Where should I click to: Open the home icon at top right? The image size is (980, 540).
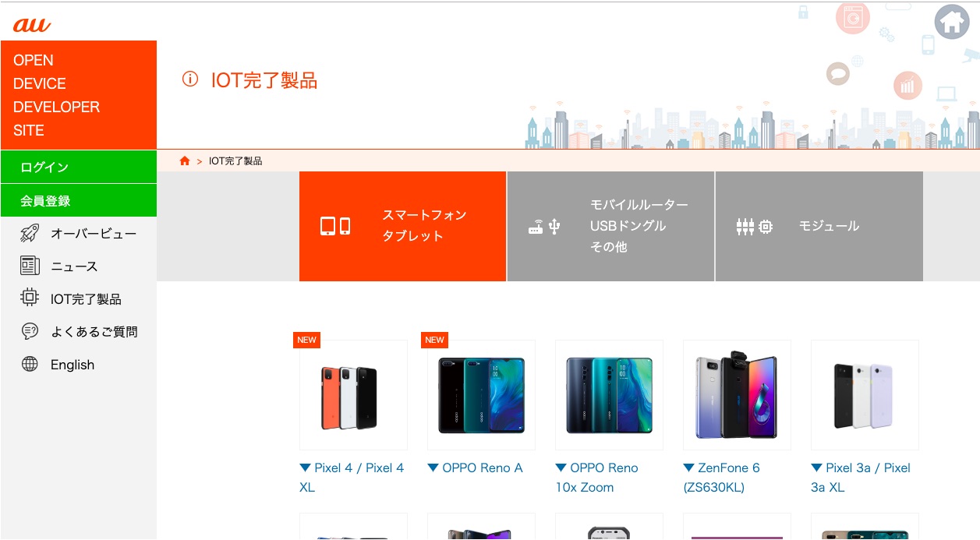(952, 22)
